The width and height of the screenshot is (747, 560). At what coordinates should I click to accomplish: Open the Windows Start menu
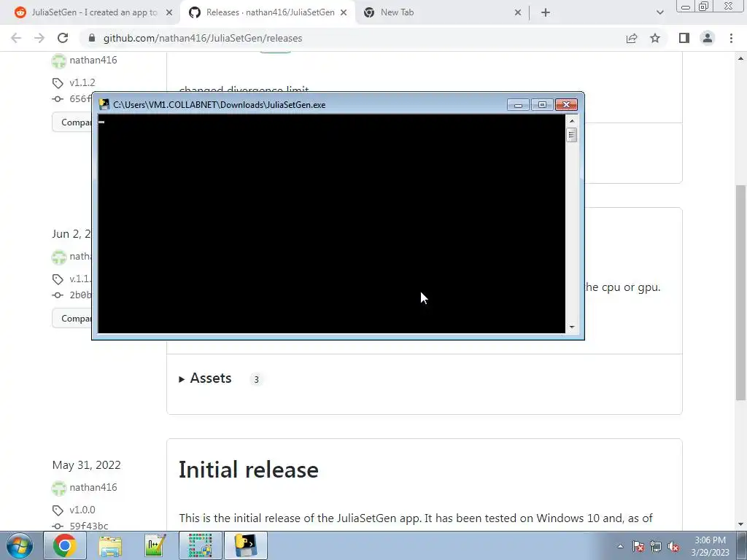click(x=20, y=545)
